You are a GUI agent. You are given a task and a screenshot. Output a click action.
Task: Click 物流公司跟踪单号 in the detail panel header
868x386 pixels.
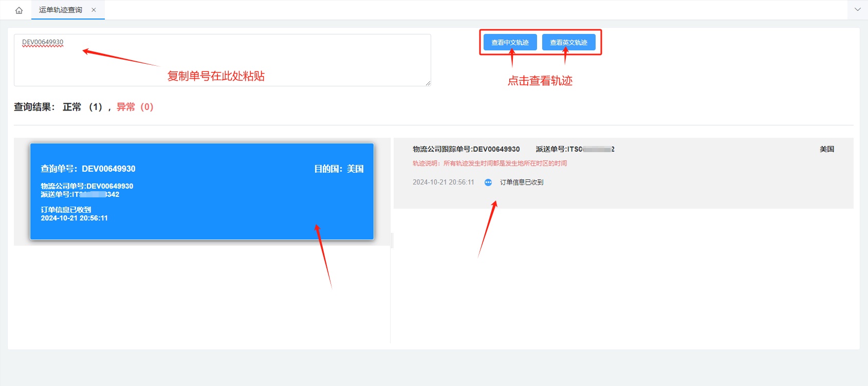(x=466, y=149)
